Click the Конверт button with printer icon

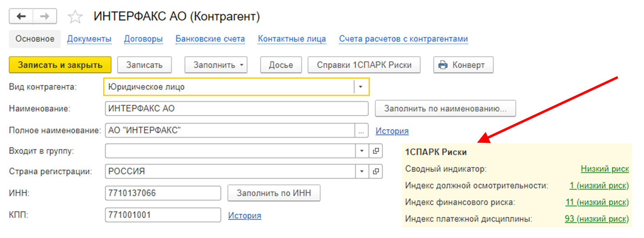tap(463, 65)
